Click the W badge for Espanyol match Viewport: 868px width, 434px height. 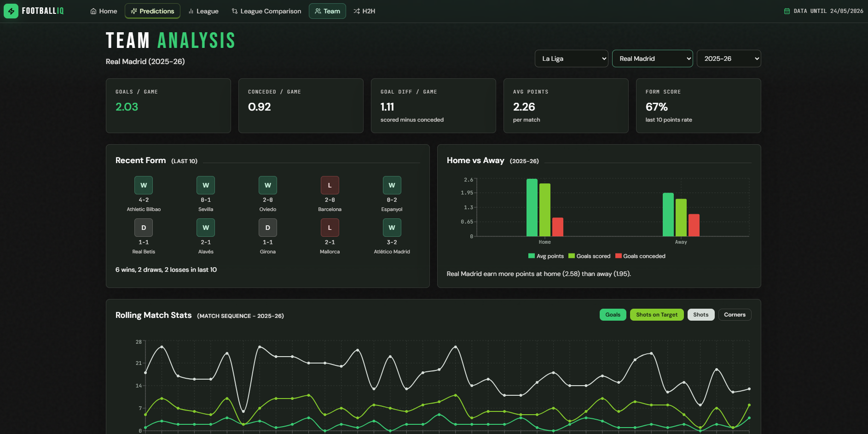point(392,185)
